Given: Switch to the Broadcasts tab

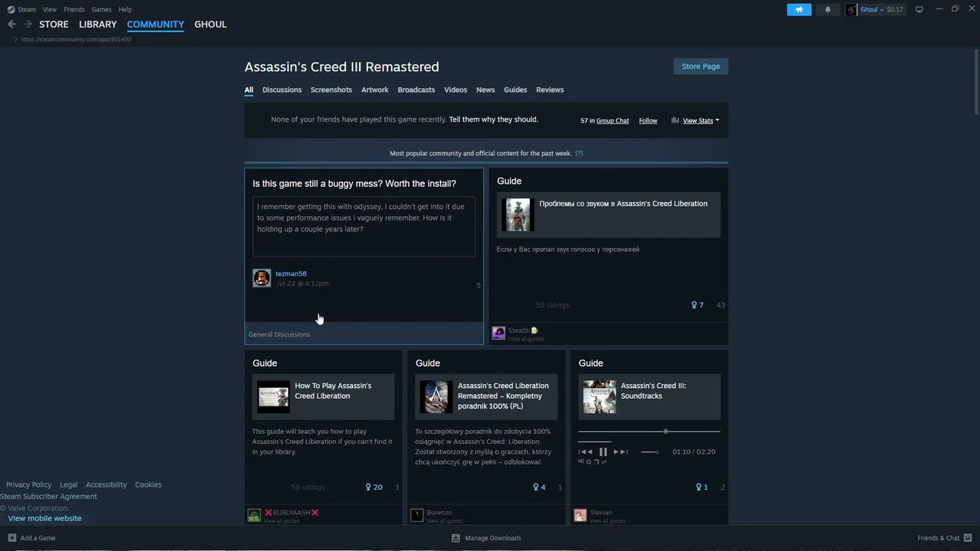Looking at the screenshot, I should pos(416,90).
